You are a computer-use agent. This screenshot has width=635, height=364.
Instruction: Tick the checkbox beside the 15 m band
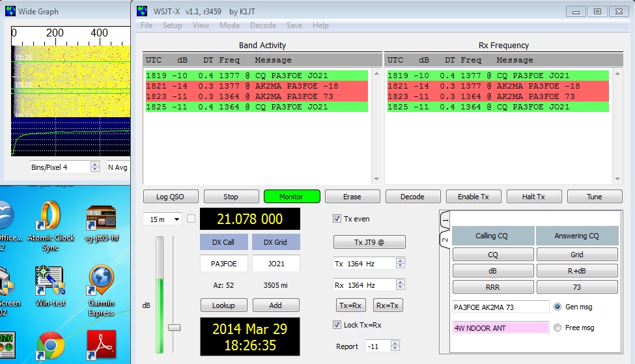191,219
